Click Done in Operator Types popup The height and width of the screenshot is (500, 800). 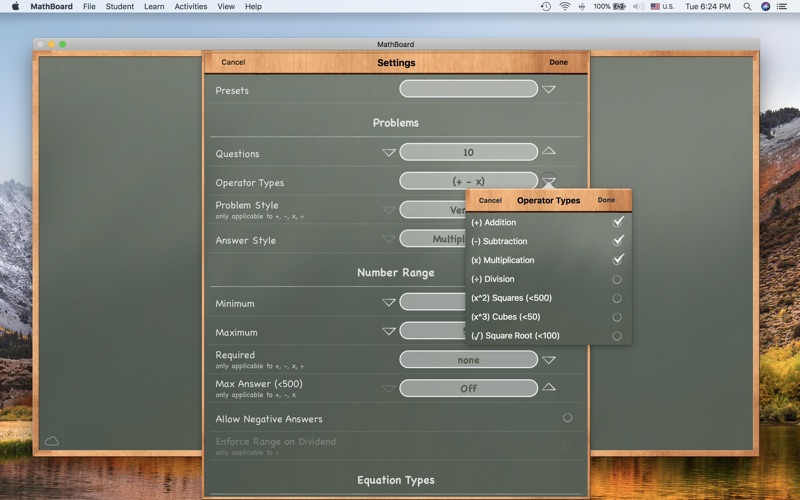coord(606,200)
